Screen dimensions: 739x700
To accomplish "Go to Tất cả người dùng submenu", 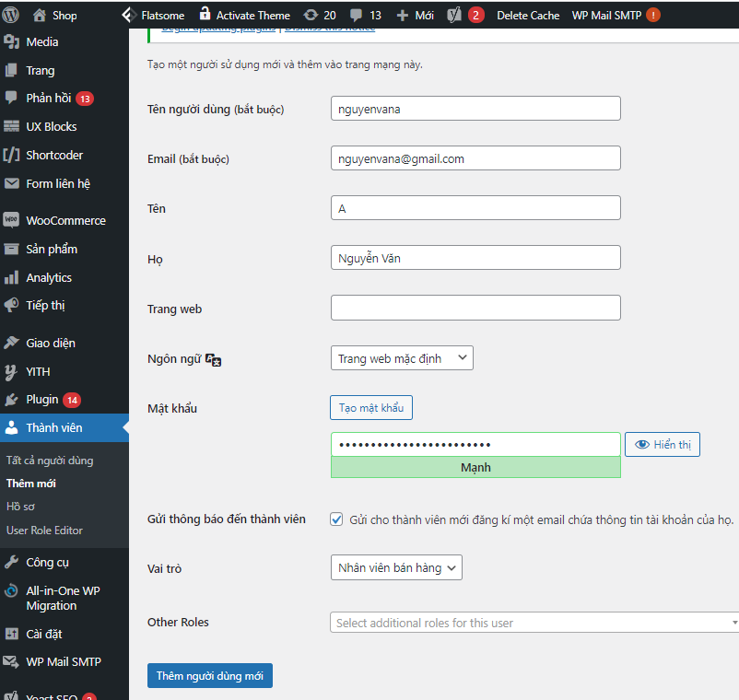I will pyautogui.click(x=50, y=461).
